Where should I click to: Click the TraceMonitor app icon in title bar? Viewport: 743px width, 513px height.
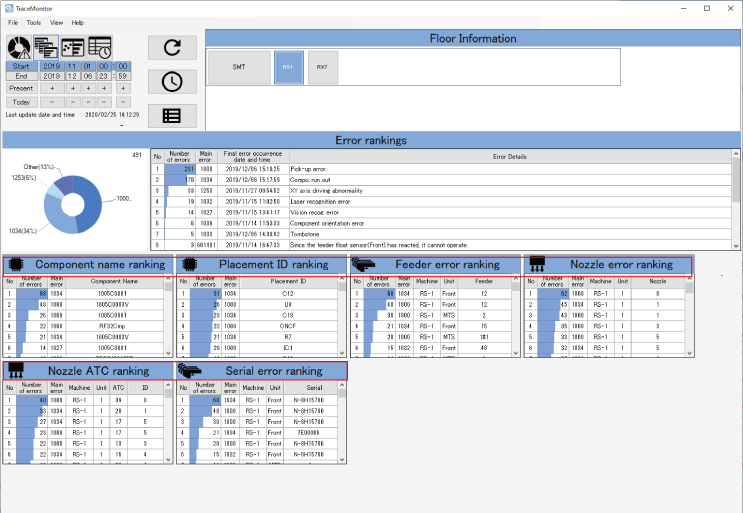pos(9,8)
